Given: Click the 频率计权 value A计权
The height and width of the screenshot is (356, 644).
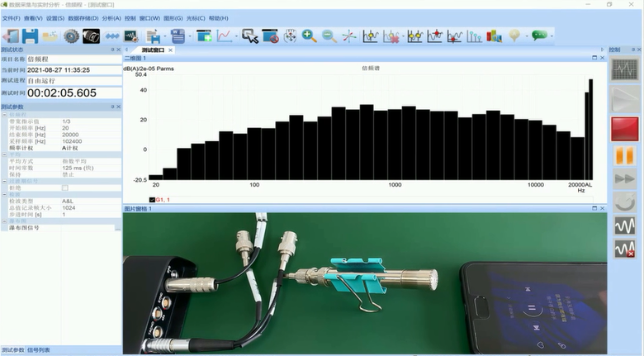Looking at the screenshot, I should [x=70, y=148].
